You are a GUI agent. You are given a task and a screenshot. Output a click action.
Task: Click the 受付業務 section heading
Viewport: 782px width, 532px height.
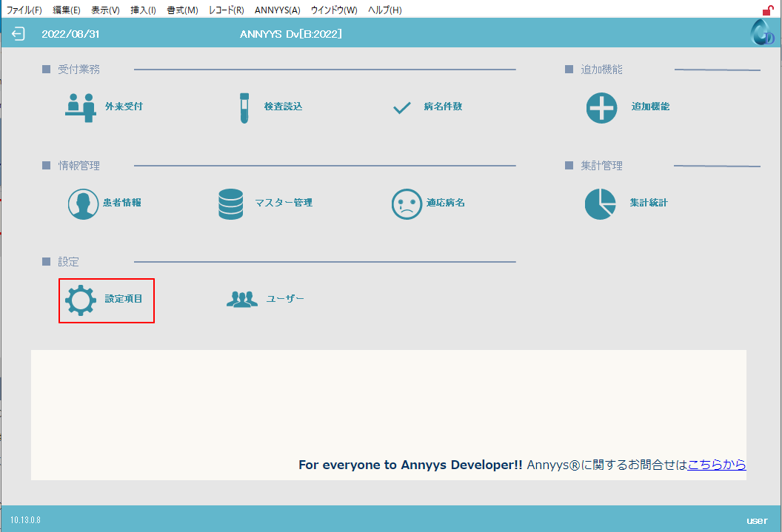pos(78,70)
